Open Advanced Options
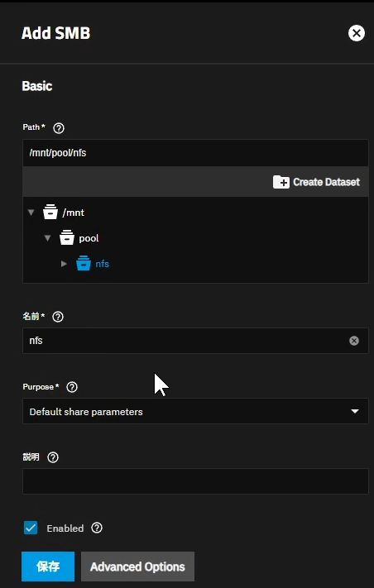The width and height of the screenshot is (374, 588). tap(137, 566)
